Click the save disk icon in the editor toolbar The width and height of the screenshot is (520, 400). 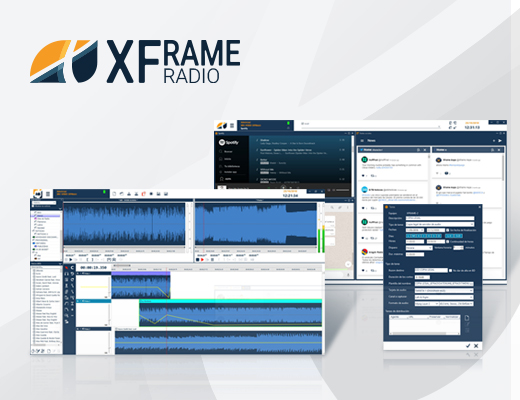click(x=158, y=194)
